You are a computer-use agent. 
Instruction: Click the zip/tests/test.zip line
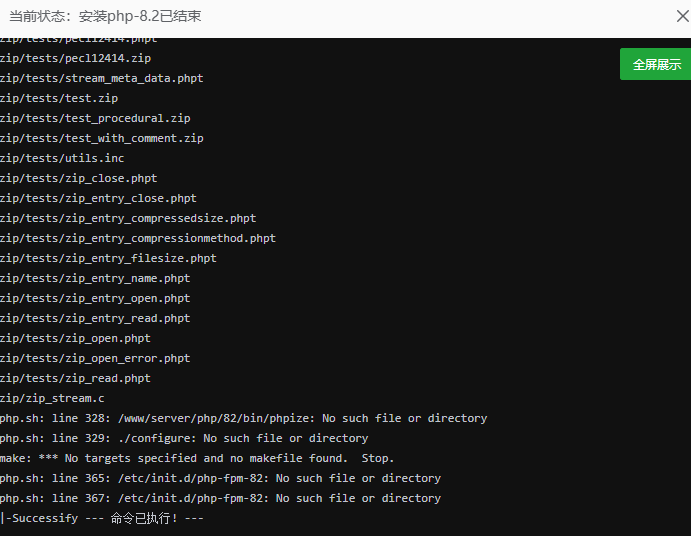pos(59,98)
